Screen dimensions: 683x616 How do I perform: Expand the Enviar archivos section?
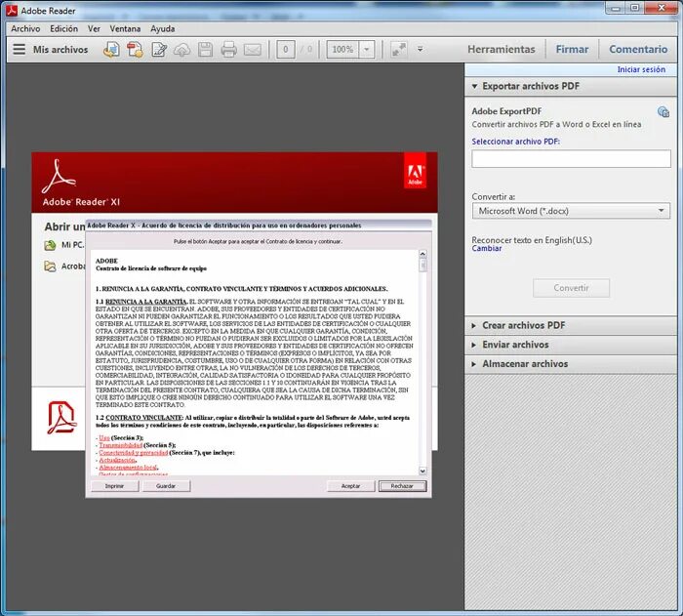coord(474,345)
